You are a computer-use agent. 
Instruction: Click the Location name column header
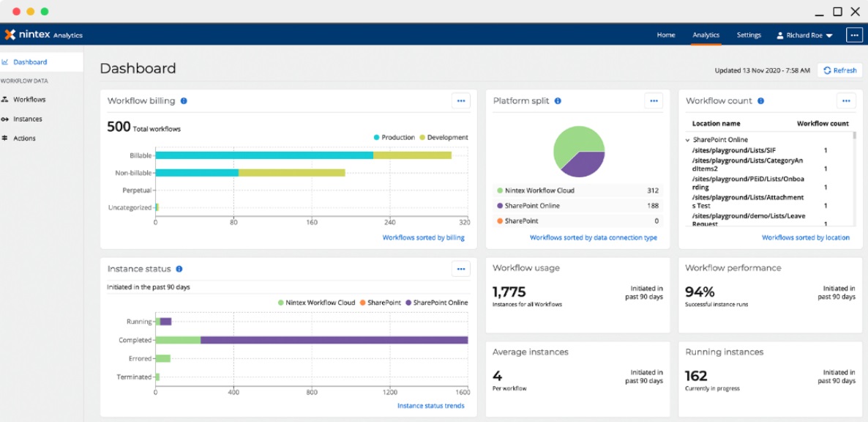717,124
